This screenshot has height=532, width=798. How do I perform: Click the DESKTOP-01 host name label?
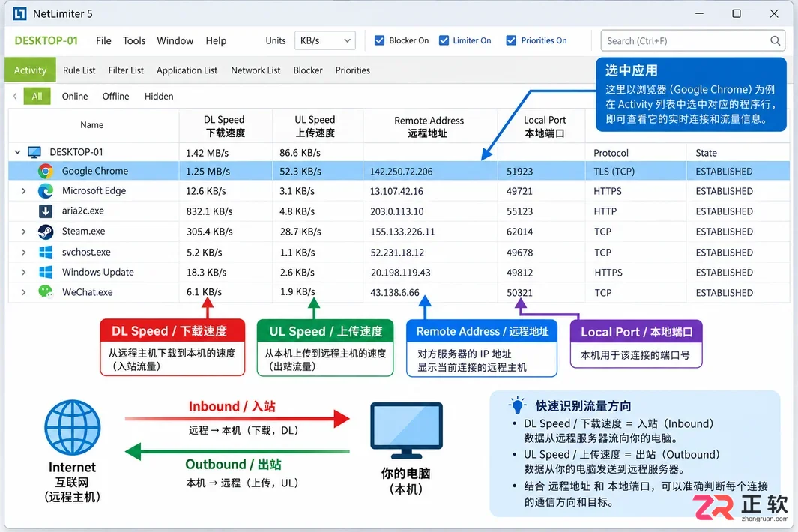(46, 40)
